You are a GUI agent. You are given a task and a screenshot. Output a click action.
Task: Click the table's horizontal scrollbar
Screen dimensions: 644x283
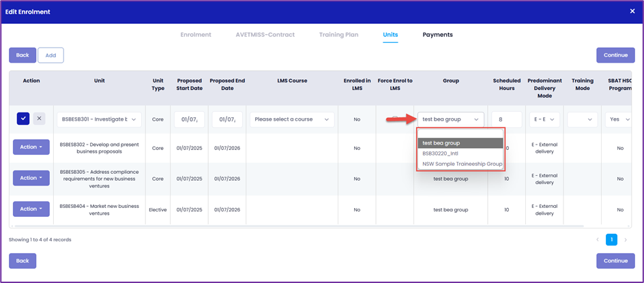pos(297,226)
